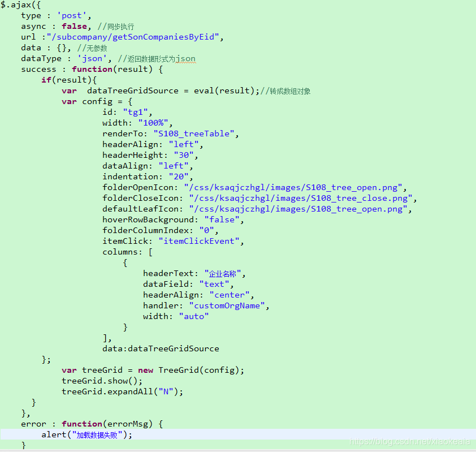Click the folderColumnIndex "0" value
476x452 pixels.
pyautogui.click(x=206, y=231)
